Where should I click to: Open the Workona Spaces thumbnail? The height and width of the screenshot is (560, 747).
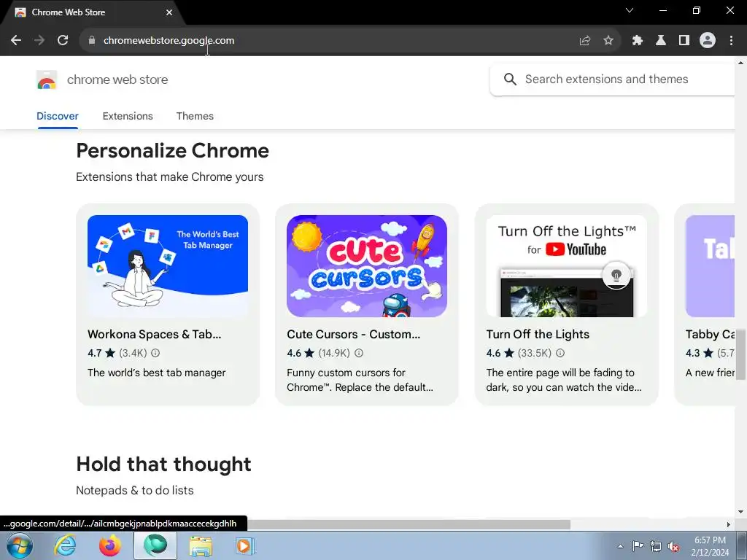click(x=168, y=265)
